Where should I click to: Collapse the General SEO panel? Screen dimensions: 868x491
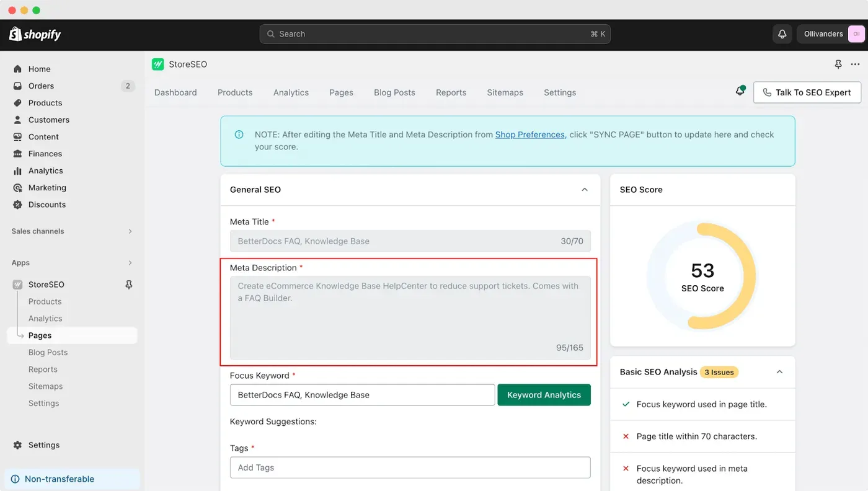tap(585, 190)
